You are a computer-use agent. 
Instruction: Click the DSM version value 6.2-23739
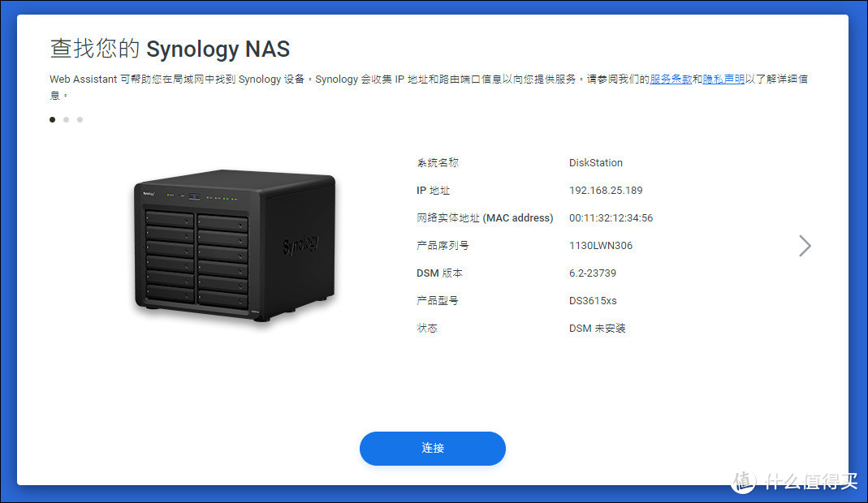[592, 273]
